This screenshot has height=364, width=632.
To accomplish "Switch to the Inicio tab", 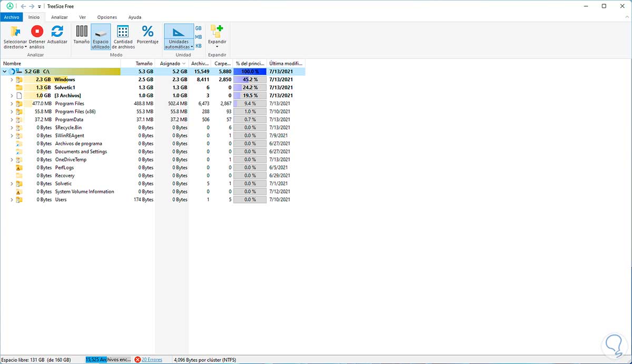I will (x=34, y=17).
